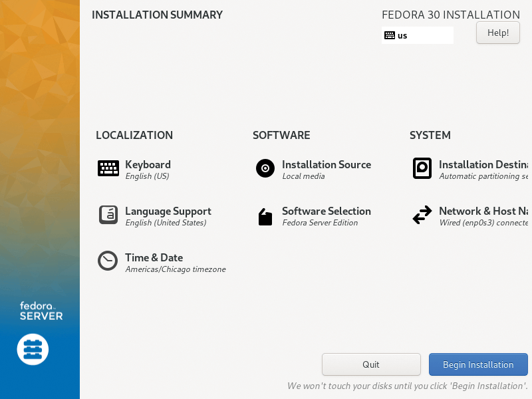This screenshot has width=532, height=399.
Task: Click the keyboard layout indicator icon
Action: 390,35
